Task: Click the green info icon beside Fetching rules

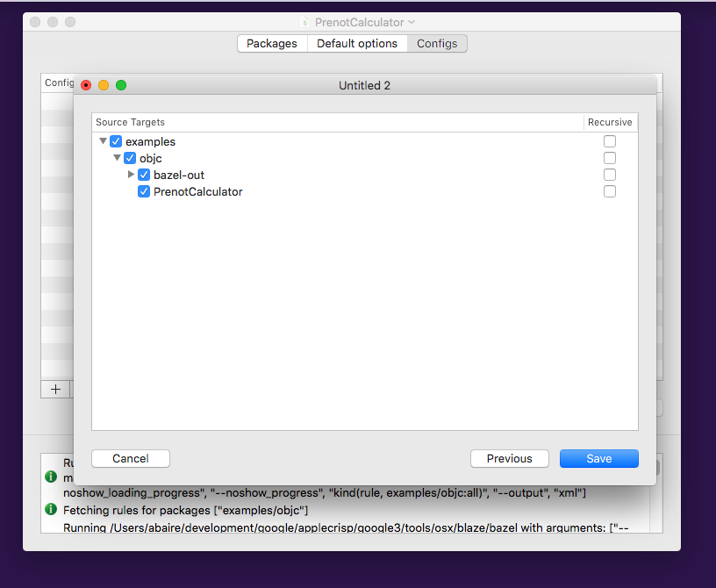Action: (x=51, y=509)
